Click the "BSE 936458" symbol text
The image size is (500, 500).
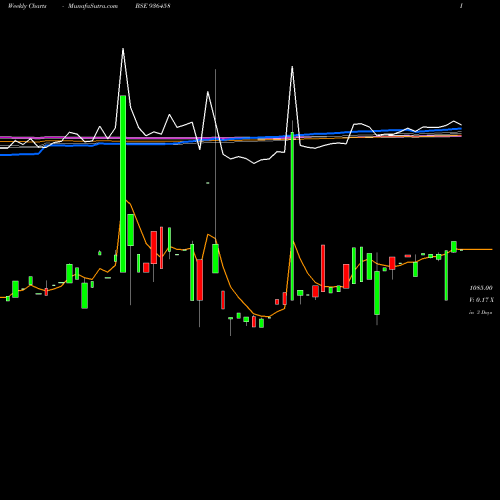tap(153, 6)
